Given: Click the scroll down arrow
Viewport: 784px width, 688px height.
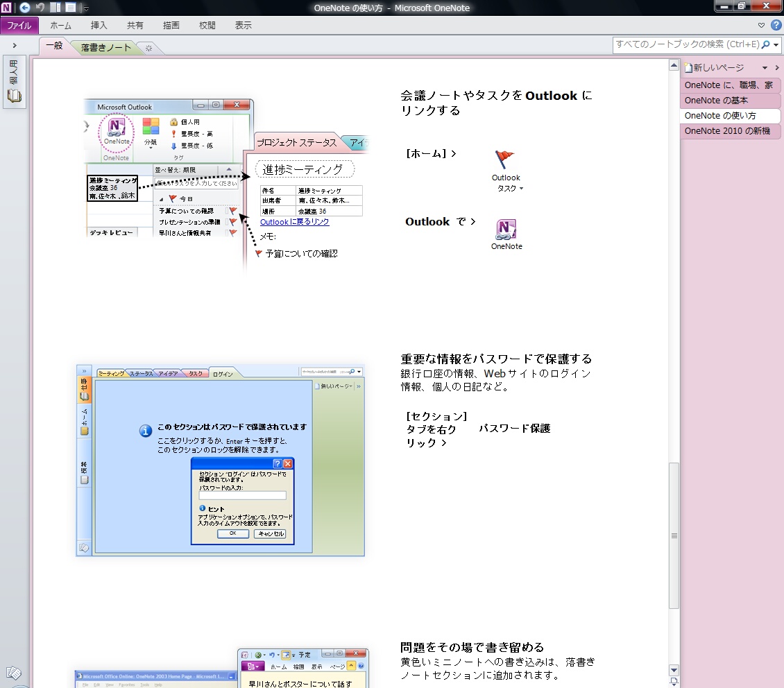Looking at the screenshot, I should (x=674, y=670).
